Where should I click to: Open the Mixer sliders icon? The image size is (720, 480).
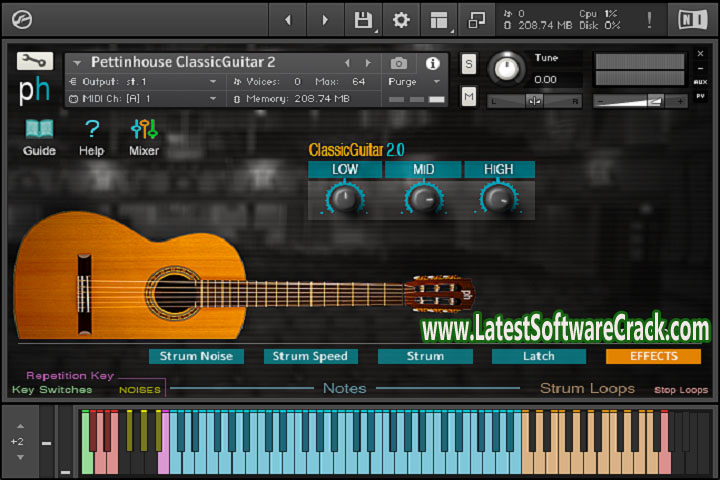[x=144, y=130]
